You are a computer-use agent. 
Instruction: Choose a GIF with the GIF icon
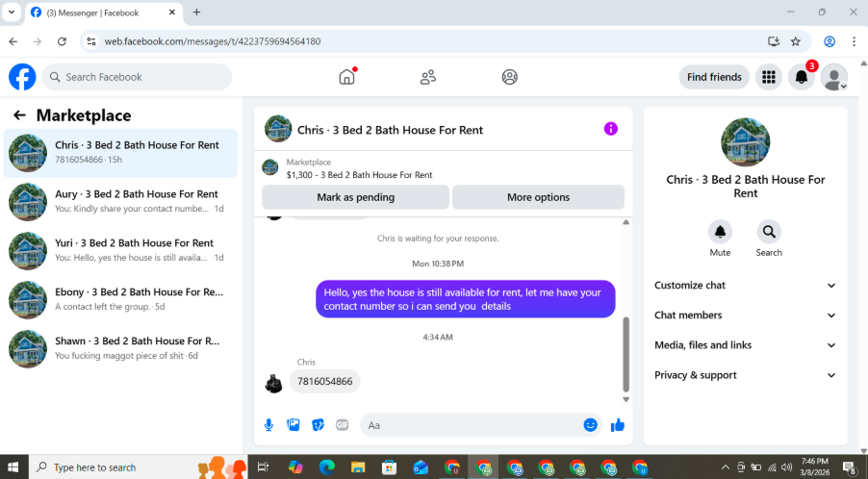(x=343, y=425)
